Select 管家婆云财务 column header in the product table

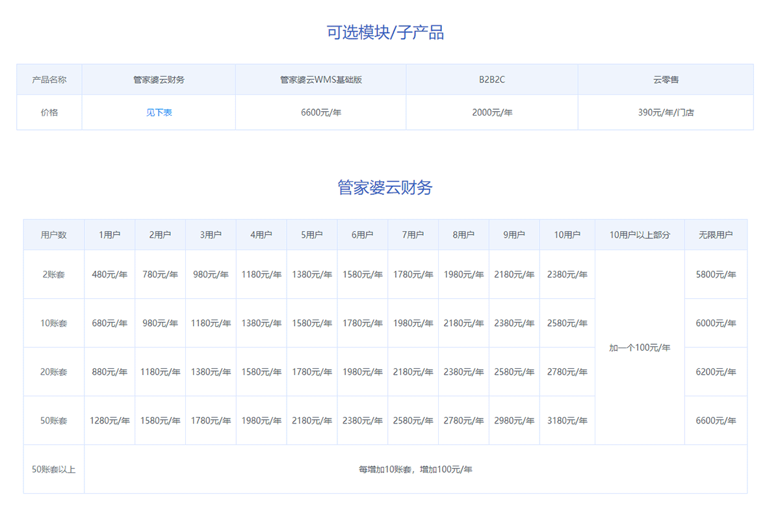(159, 80)
